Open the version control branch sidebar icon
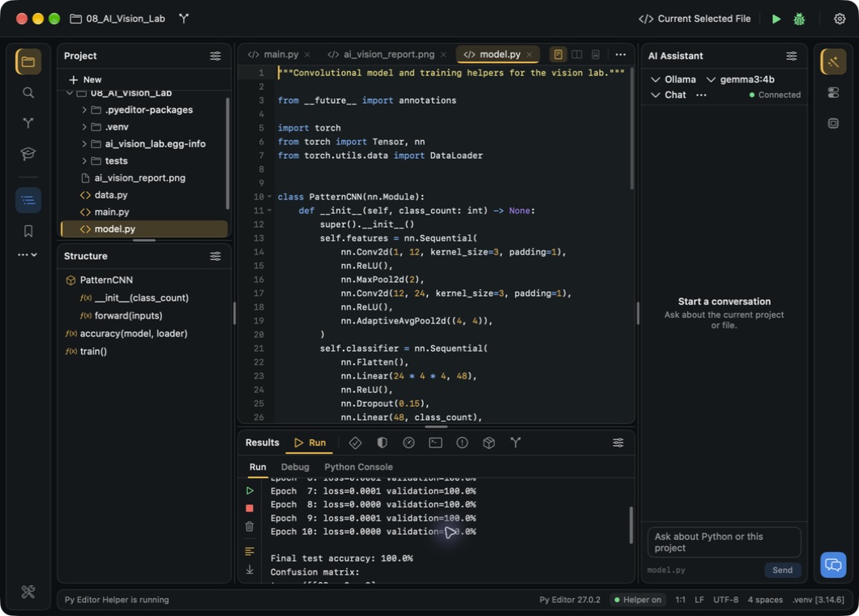 (28, 122)
